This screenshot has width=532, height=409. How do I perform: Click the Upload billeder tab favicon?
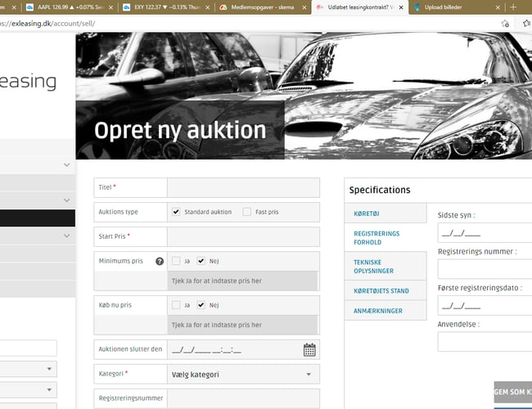(417, 7)
